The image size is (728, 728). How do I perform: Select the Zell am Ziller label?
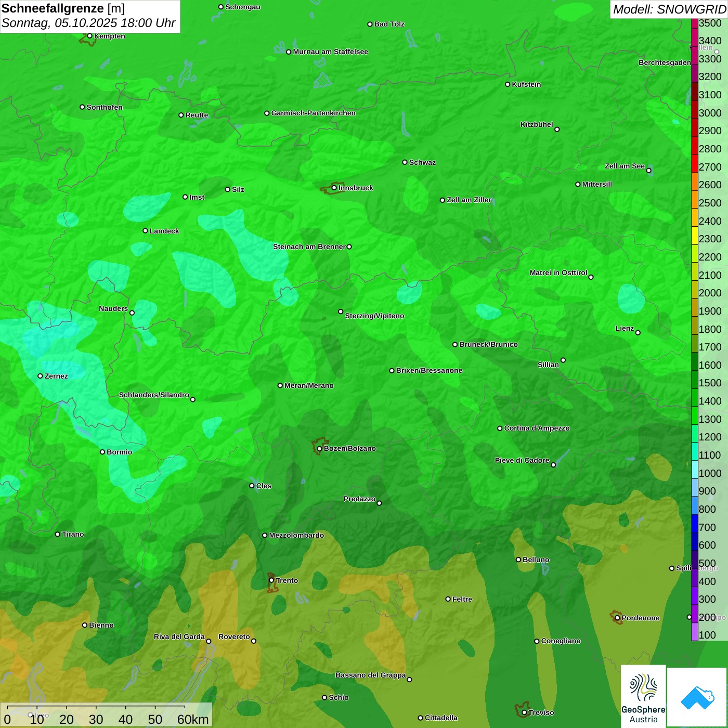point(469,200)
